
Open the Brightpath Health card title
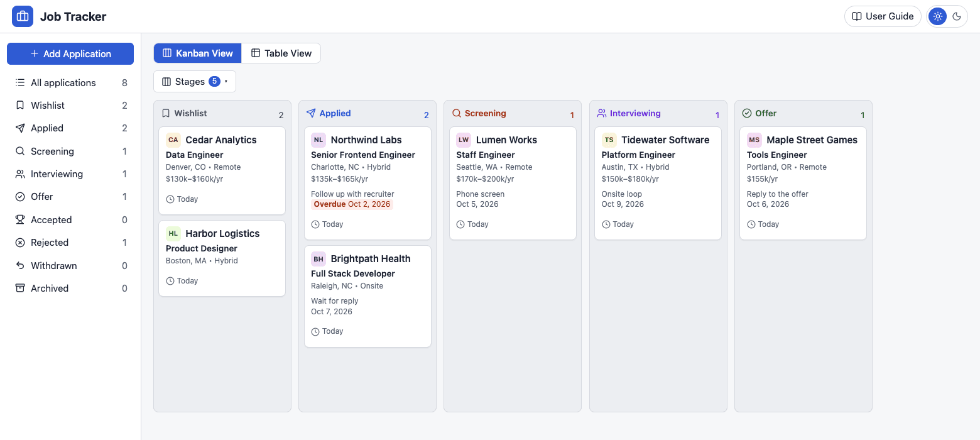pyautogui.click(x=371, y=259)
